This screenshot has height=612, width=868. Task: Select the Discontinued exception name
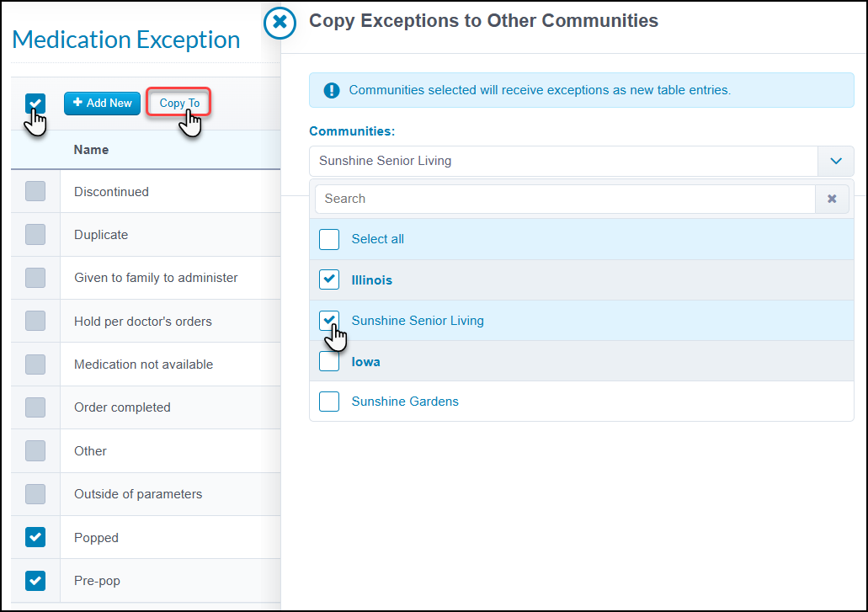[x=111, y=192]
